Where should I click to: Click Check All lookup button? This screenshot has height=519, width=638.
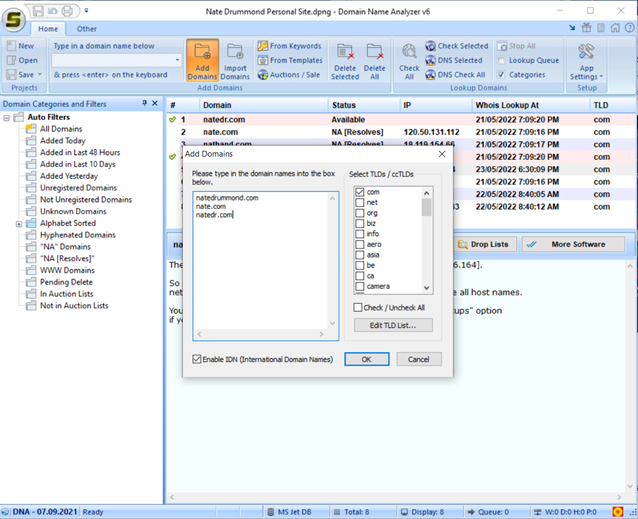click(x=409, y=60)
